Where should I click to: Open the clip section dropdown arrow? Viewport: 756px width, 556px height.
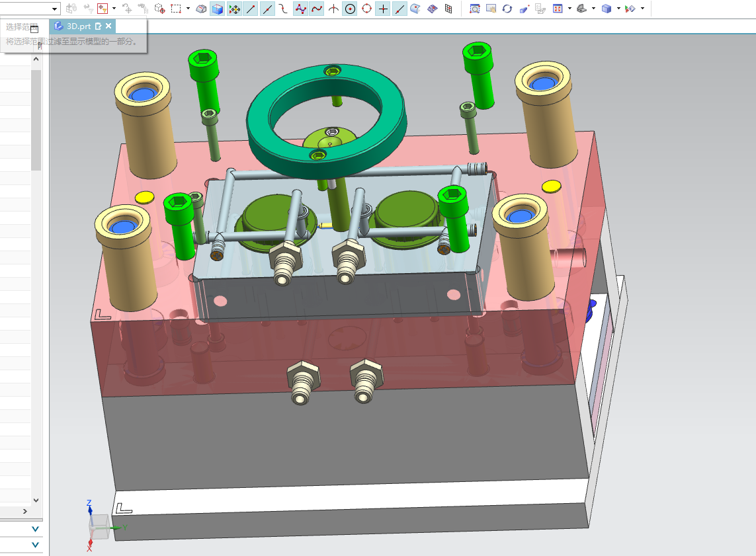coord(643,8)
